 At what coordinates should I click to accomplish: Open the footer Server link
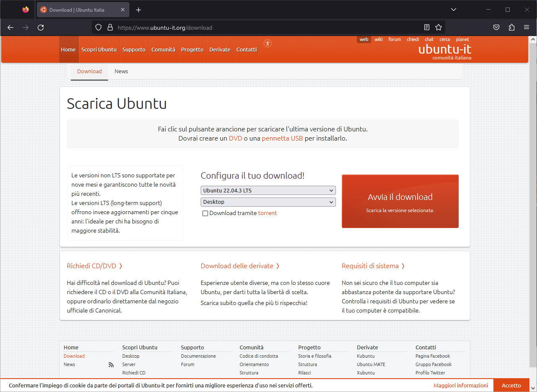coord(129,364)
